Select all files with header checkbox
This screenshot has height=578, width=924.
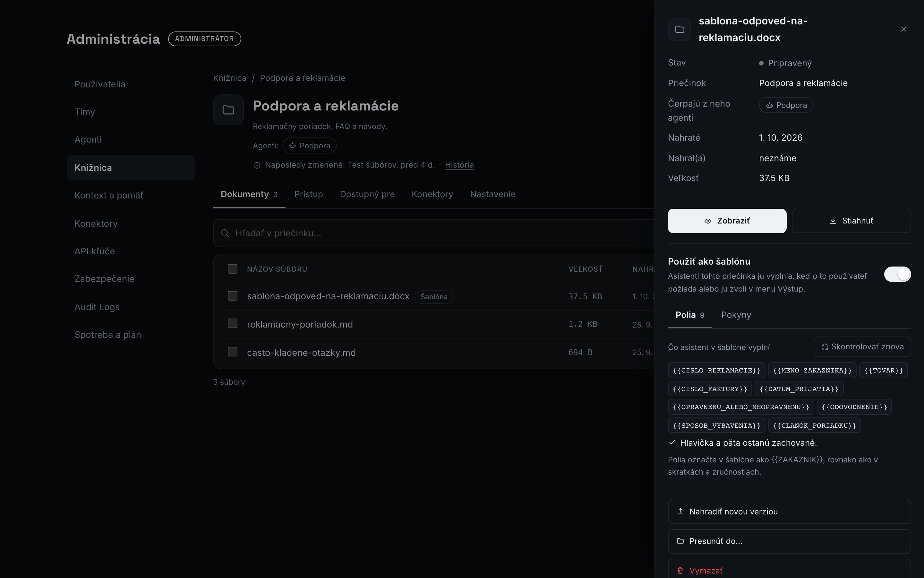pos(233,269)
